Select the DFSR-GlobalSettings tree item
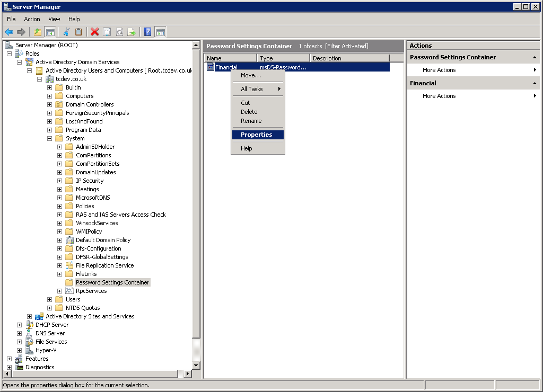 point(102,257)
